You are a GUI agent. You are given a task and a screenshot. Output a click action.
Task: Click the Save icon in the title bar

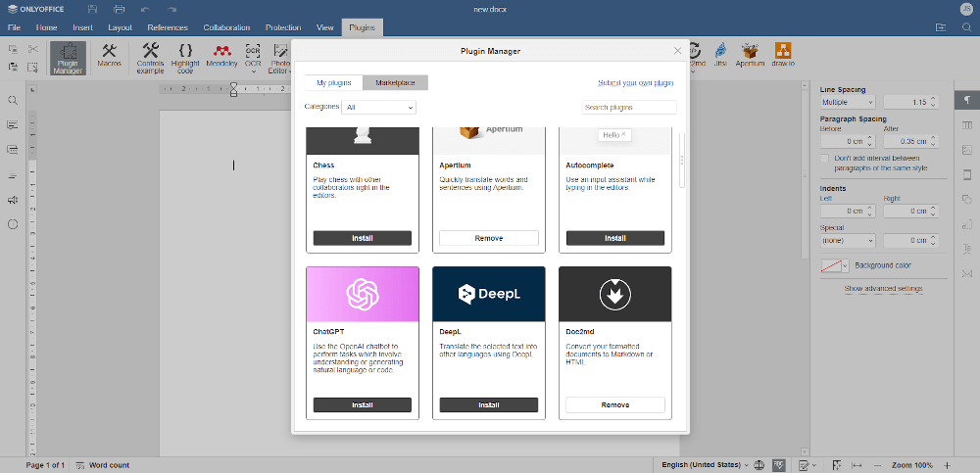92,10
